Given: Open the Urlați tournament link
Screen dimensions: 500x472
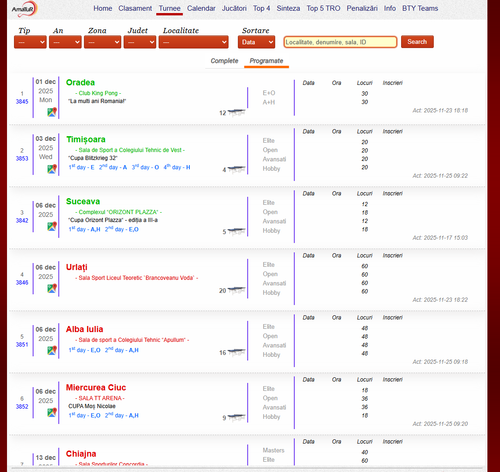Looking at the screenshot, I should (77, 267).
